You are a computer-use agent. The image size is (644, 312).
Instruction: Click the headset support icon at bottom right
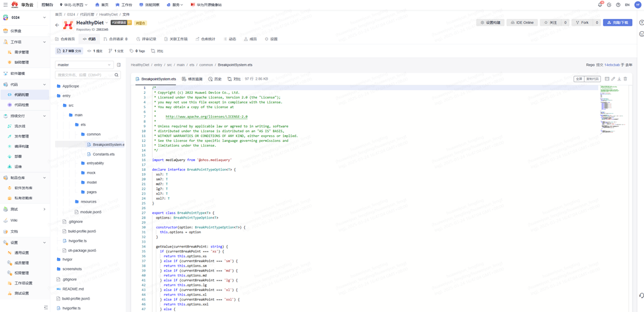click(641, 295)
